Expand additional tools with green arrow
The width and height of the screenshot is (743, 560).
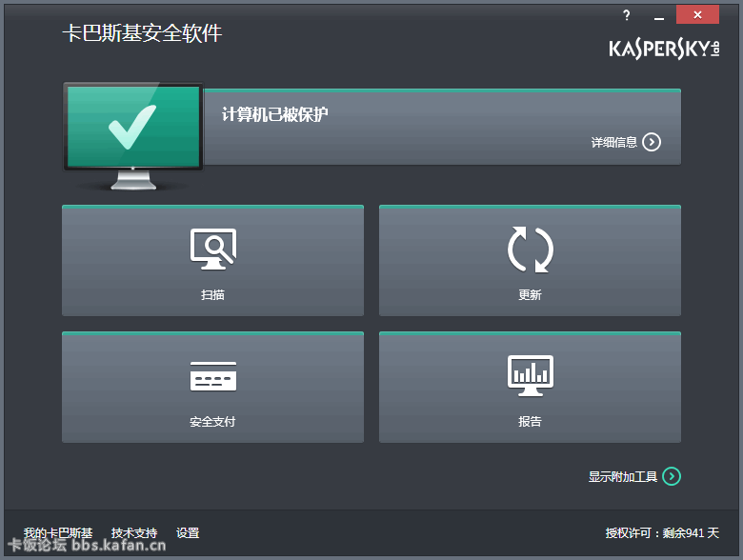(x=672, y=476)
